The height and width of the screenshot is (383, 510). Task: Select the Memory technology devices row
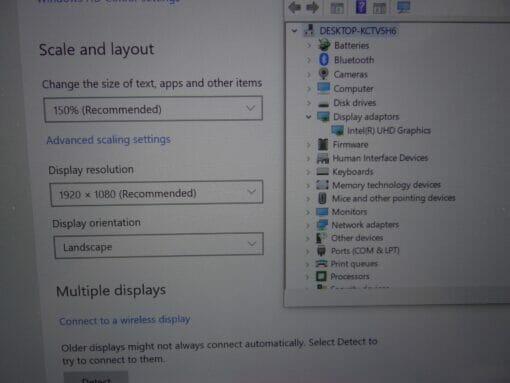(x=386, y=185)
